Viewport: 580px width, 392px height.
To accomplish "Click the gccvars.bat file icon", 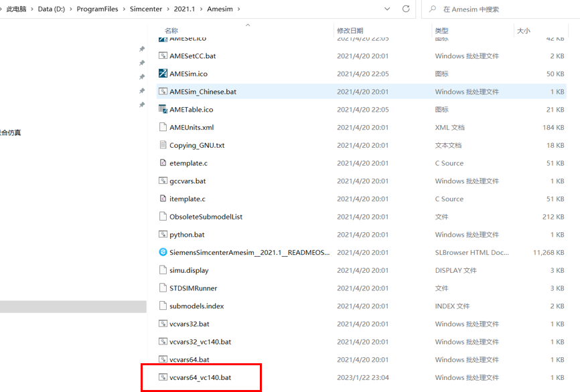I will point(163,181).
